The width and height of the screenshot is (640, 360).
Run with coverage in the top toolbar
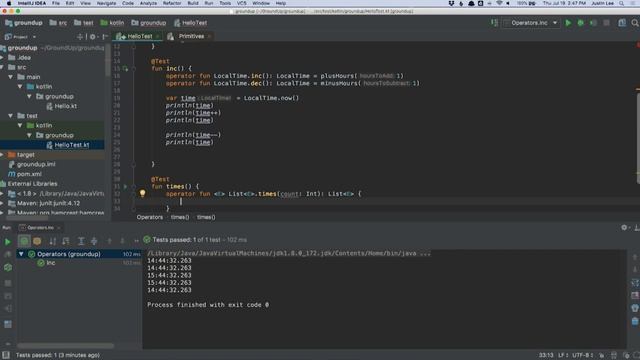coord(593,23)
